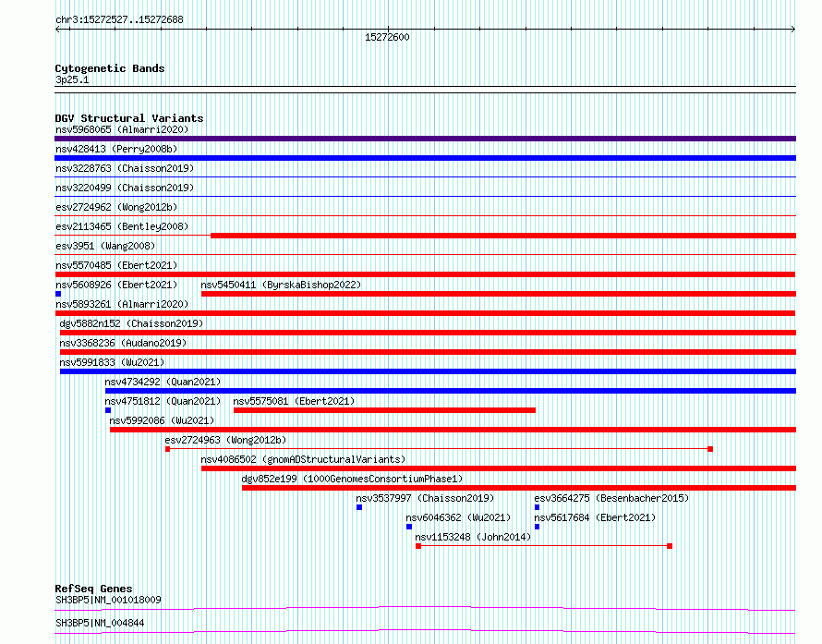Click the nsv5608926 (Ebert2021) label
The width and height of the screenshot is (822, 644).
(116, 285)
